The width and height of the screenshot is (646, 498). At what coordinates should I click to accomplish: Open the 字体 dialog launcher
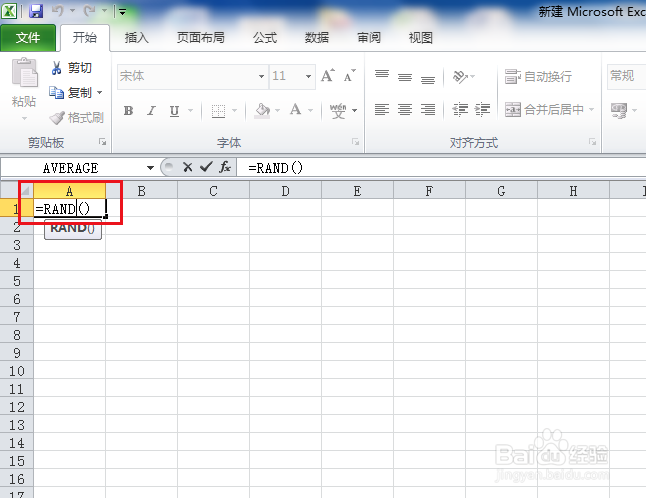(355, 142)
